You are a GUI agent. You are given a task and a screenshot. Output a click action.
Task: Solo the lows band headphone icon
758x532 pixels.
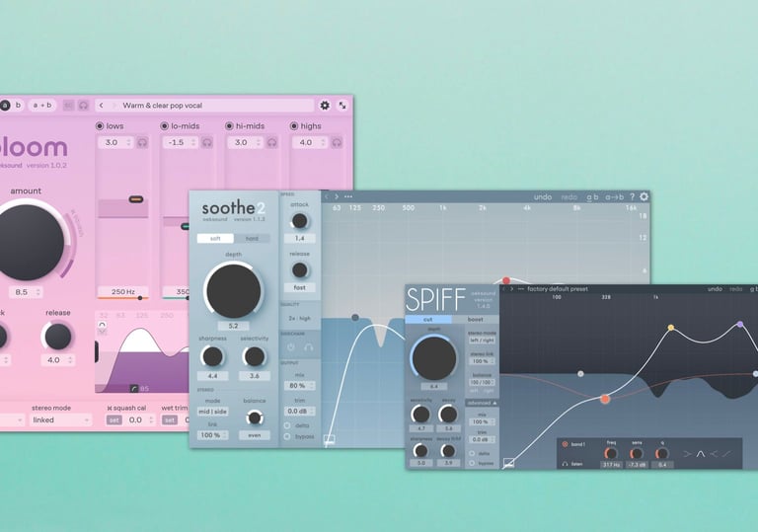(x=142, y=142)
